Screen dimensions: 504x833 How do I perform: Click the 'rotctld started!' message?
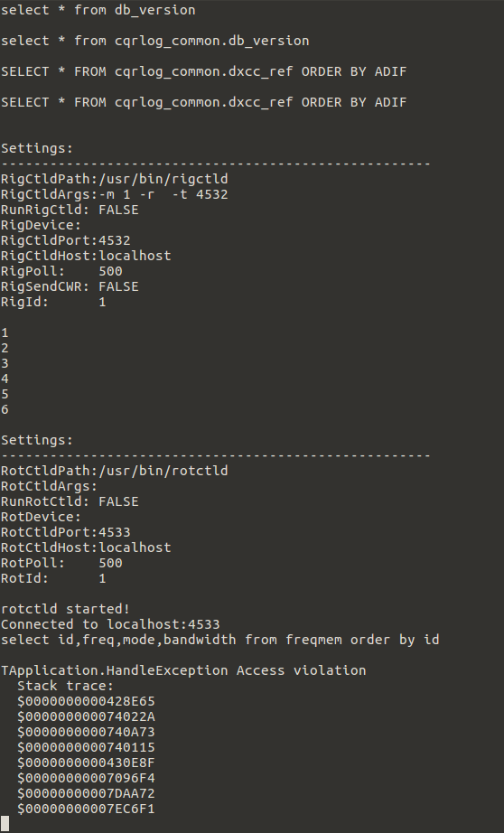(65, 609)
